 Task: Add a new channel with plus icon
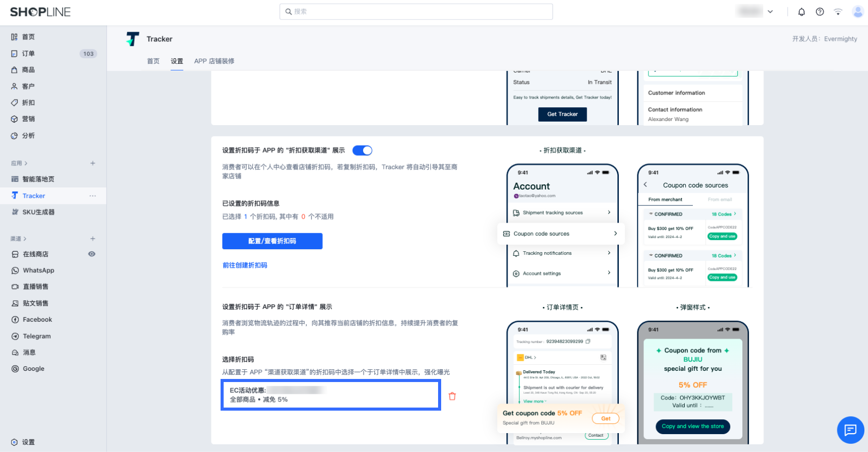92,239
